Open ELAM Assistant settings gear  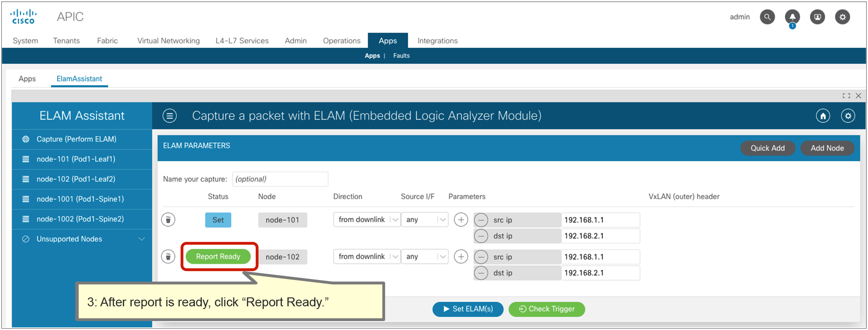click(848, 116)
